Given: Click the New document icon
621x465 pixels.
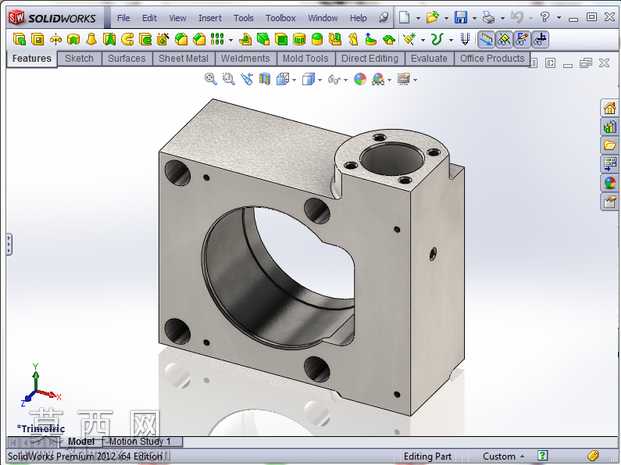Looking at the screenshot, I should tap(404, 17).
